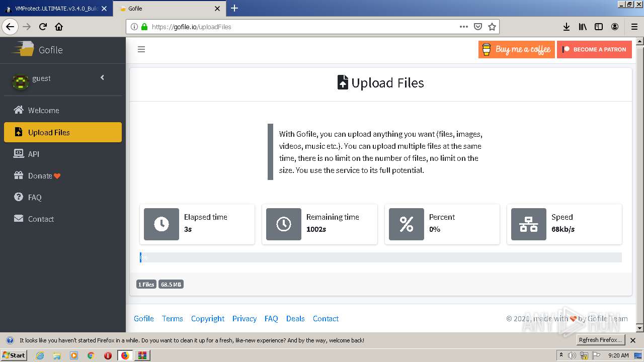Click the Gofile logo in the sidebar
The height and width of the screenshot is (362, 644).
click(x=37, y=49)
